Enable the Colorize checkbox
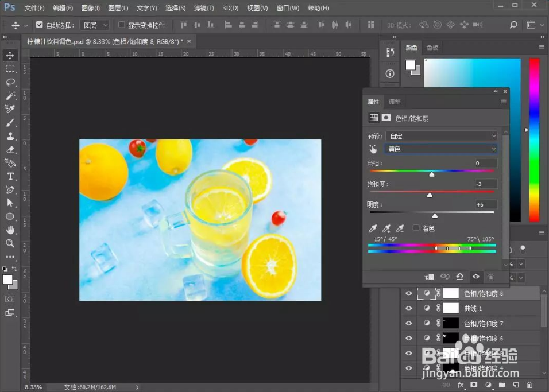 pyautogui.click(x=416, y=228)
